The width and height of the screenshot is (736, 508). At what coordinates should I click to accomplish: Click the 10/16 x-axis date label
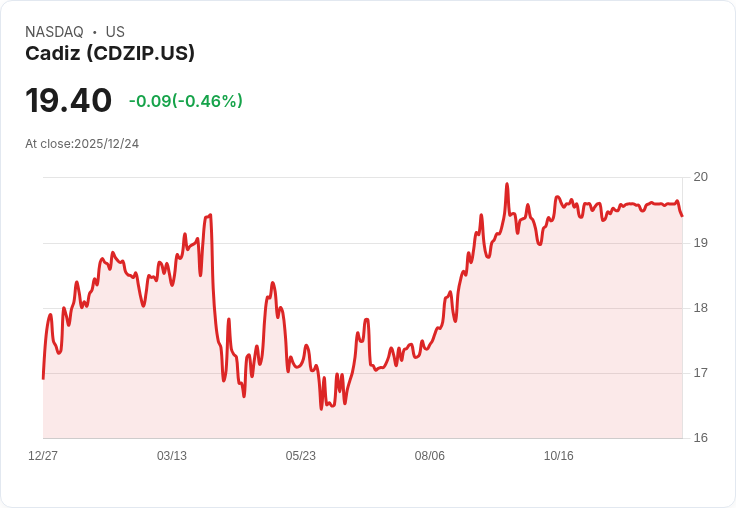559,456
